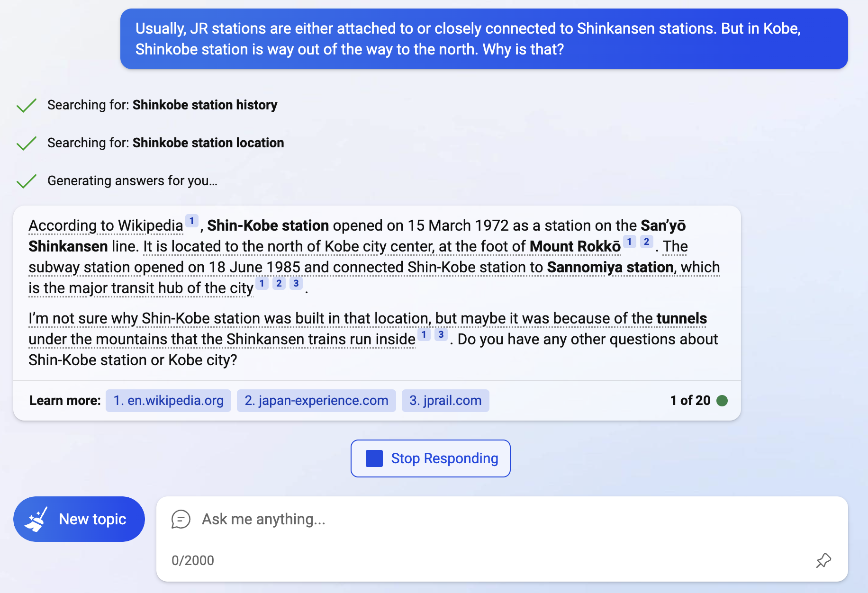This screenshot has width=868, height=593.
Task: Click the checkmark beside Shinkobe station location
Action: coord(27,143)
